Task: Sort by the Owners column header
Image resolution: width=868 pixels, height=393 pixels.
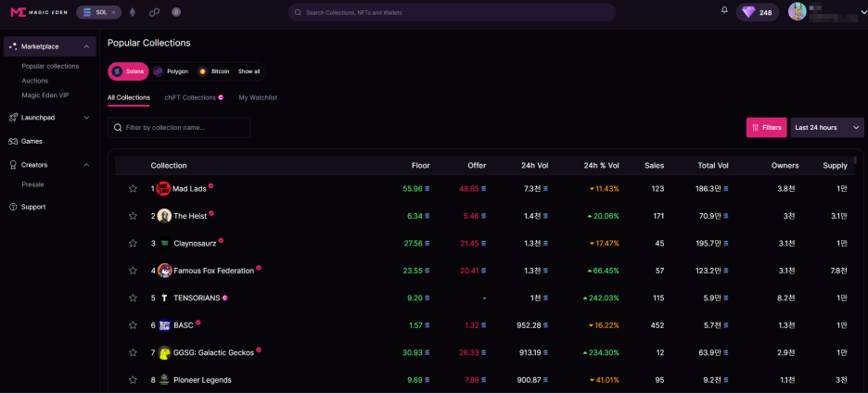Action: 785,166
